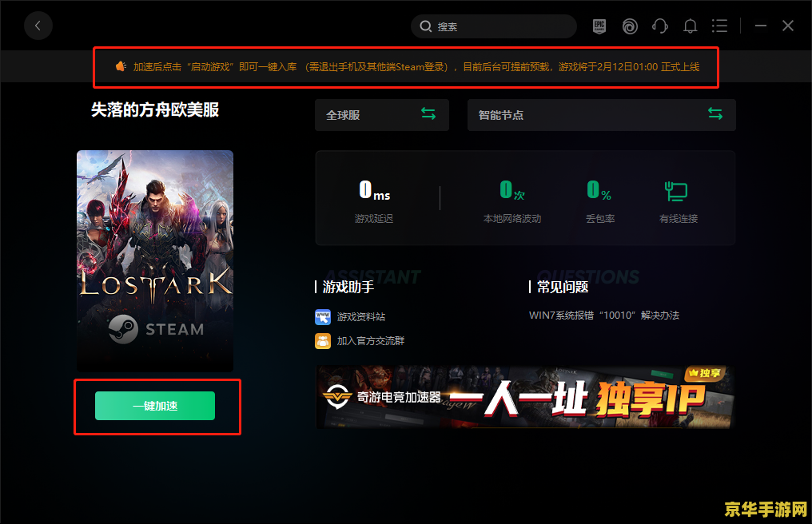Click the announcement megaphone icon
The width and height of the screenshot is (812, 524).
point(121,66)
